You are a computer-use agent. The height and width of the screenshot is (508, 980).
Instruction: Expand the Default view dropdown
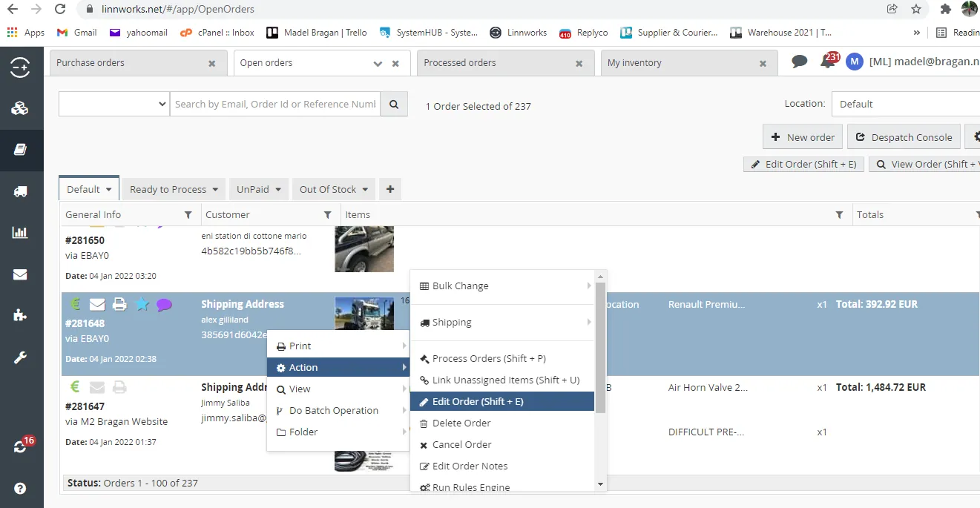tap(109, 190)
